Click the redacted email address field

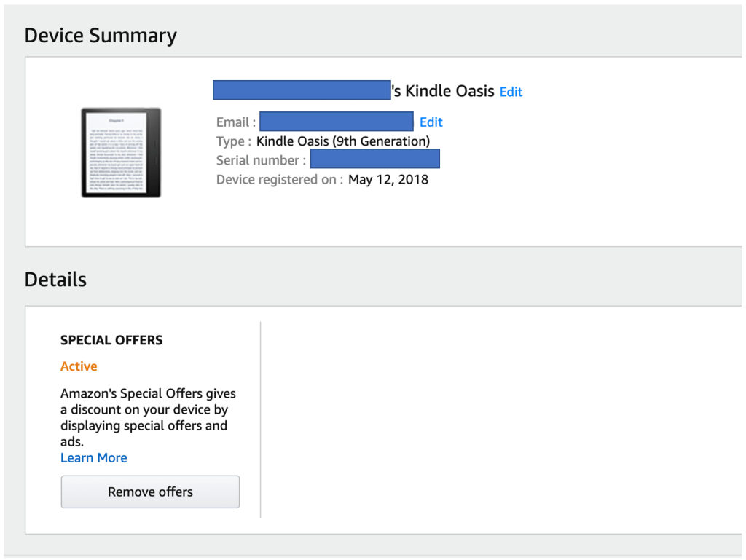[x=336, y=122]
